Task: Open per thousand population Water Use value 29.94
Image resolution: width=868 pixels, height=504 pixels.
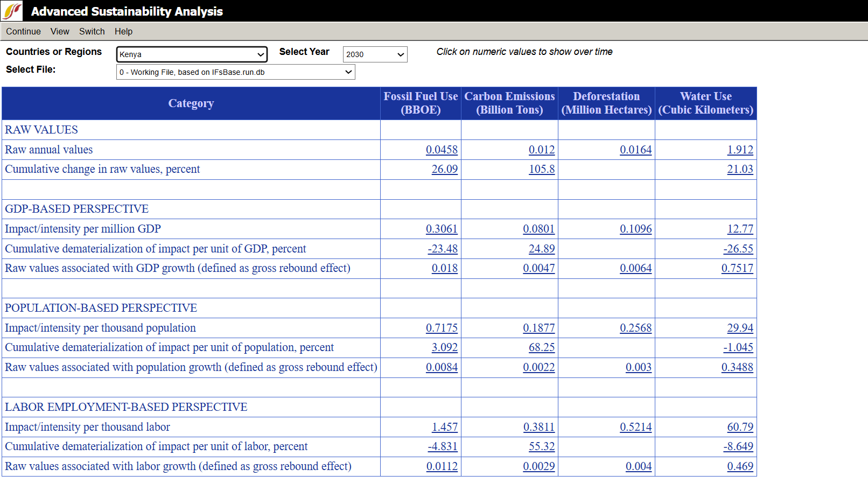Action: [740, 328]
